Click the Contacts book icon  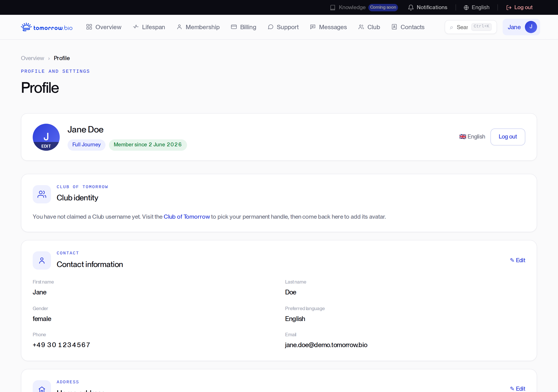pyautogui.click(x=394, y=27)
